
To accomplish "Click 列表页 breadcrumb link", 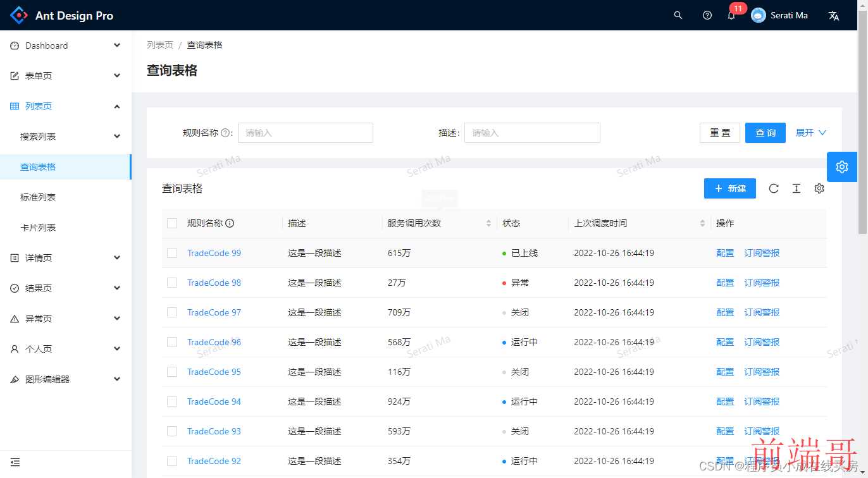I will click(x=160, y=45).
